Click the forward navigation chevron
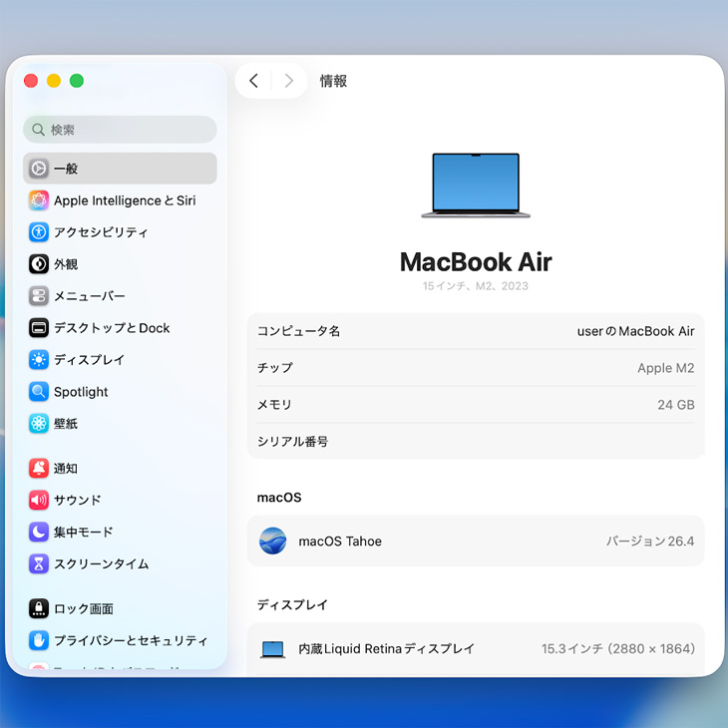This screenshot has height=728, width=728. point(289,81)
